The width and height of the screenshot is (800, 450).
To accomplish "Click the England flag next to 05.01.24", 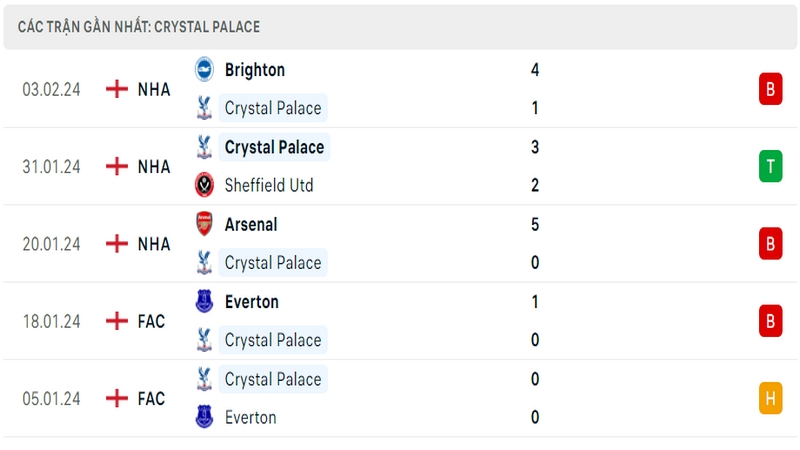I will click(117, 398).
